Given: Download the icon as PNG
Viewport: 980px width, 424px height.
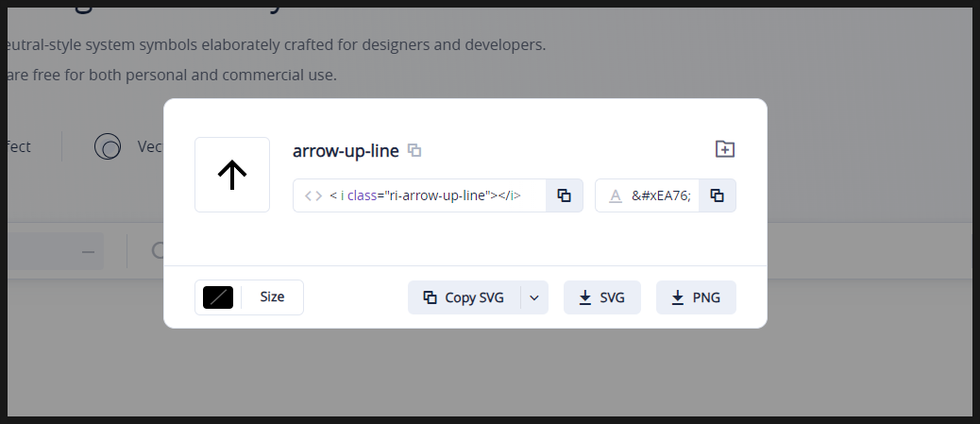Looking at the screenshot, I should pyautogui.click(x=695, y=297).
